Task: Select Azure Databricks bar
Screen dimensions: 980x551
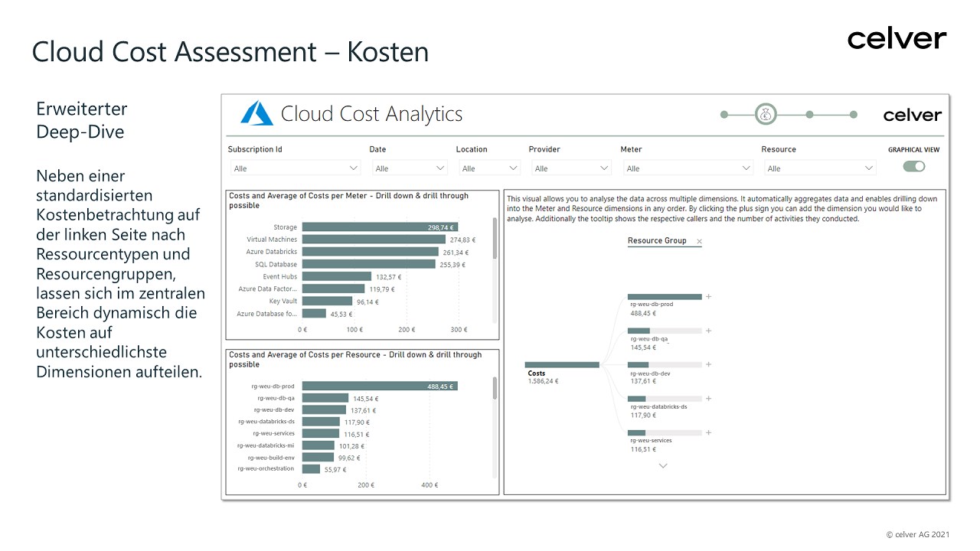Action: click(370, 252)
